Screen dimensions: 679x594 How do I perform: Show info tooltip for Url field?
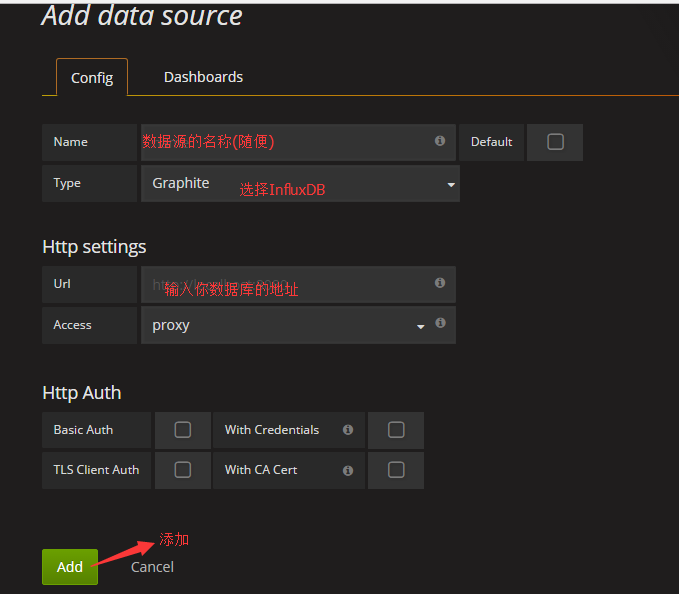(440, 283)
